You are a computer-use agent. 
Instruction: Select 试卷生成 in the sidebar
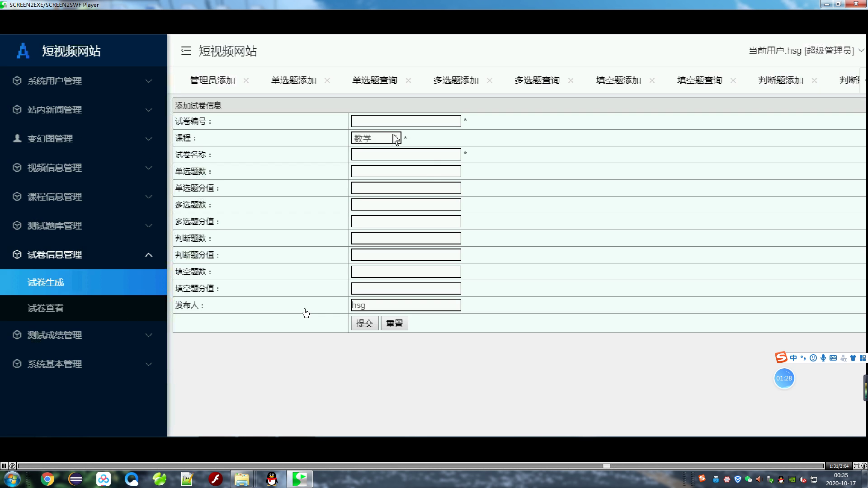click(84, 282)
